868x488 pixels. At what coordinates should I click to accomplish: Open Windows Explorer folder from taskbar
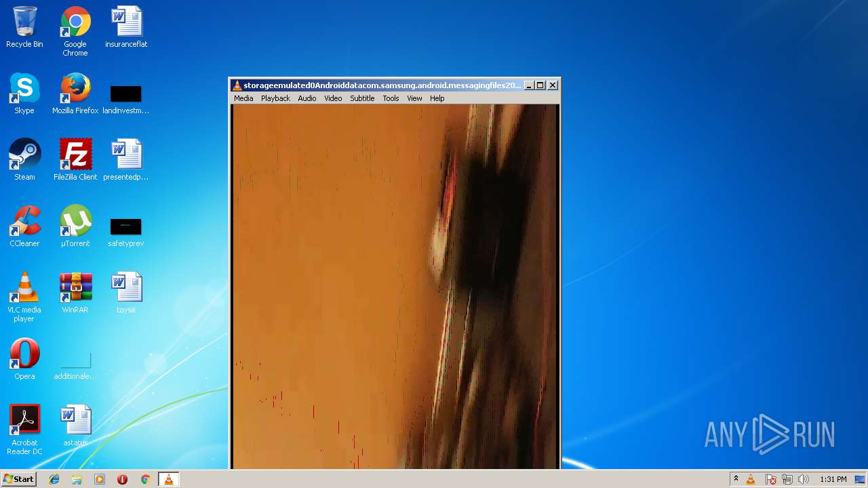coord(77,479)
